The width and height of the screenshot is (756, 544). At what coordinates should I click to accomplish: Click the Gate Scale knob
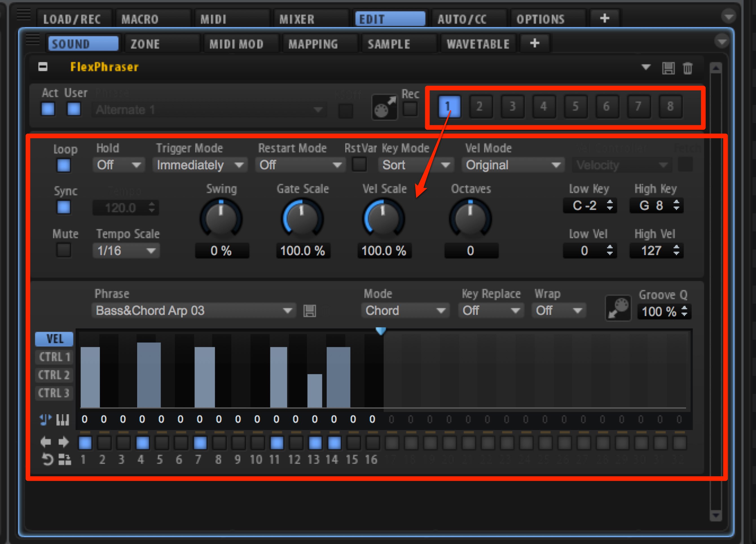(303, 218)
